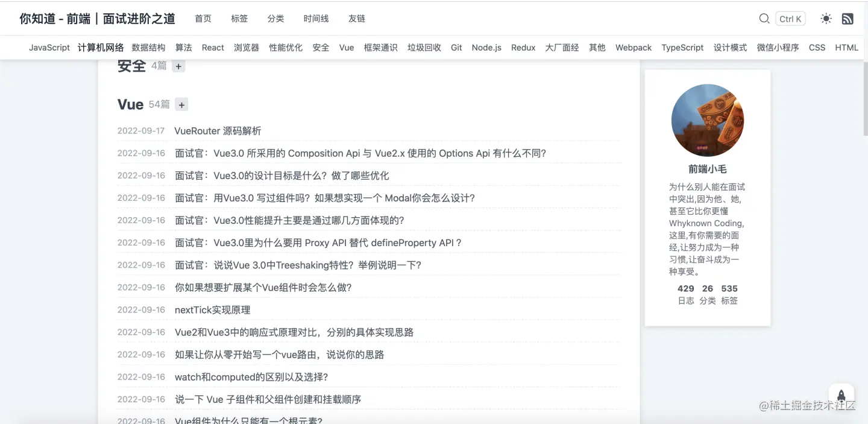Open the site title 你知道 - 前端 link

pos(97,19)
